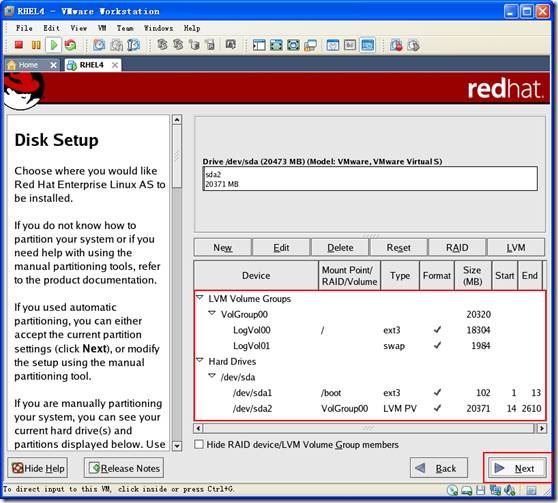The width and height of the screenshot is (558, 503).
Task: Click the Full Screen toolbar icon
Action: (276, 45)
